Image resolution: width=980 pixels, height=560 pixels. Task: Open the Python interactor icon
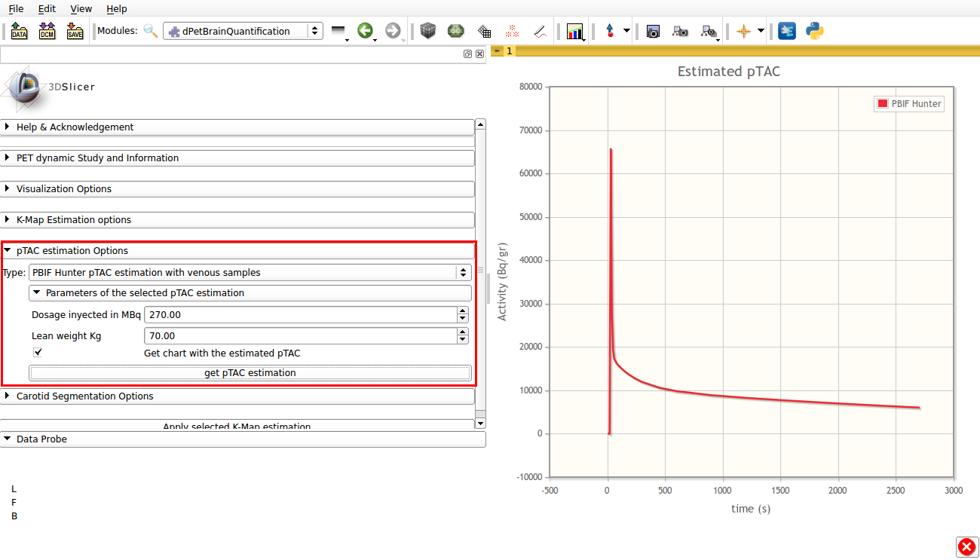pyautogui.click(x=814, y=31)
